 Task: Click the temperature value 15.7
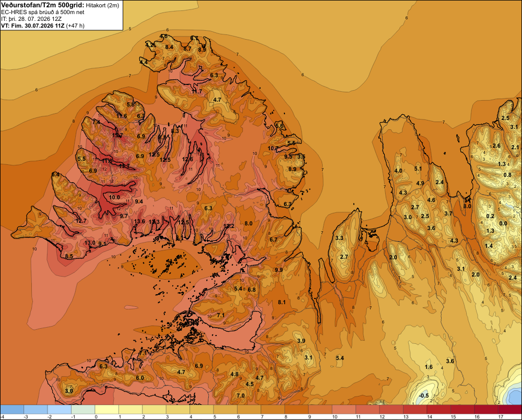[x=117, y=136]
